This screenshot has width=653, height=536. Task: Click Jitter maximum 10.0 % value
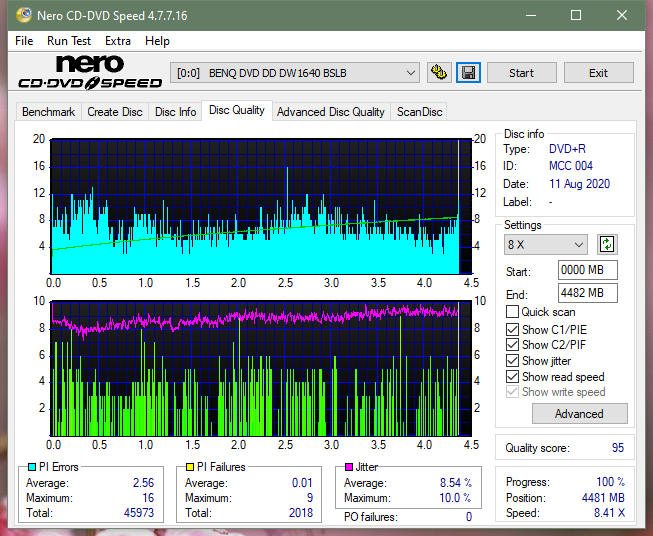tap(455, 498)
